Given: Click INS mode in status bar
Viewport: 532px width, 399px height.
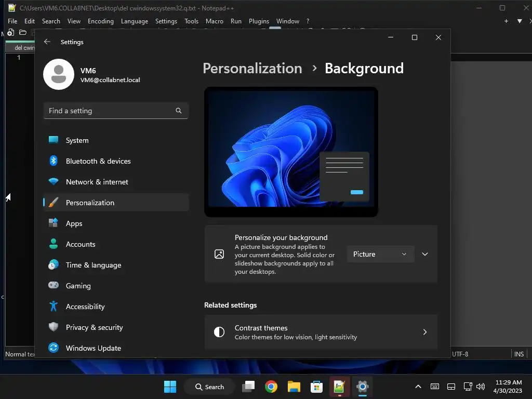Looking at the screenshot, I should (x=519, y=354).
